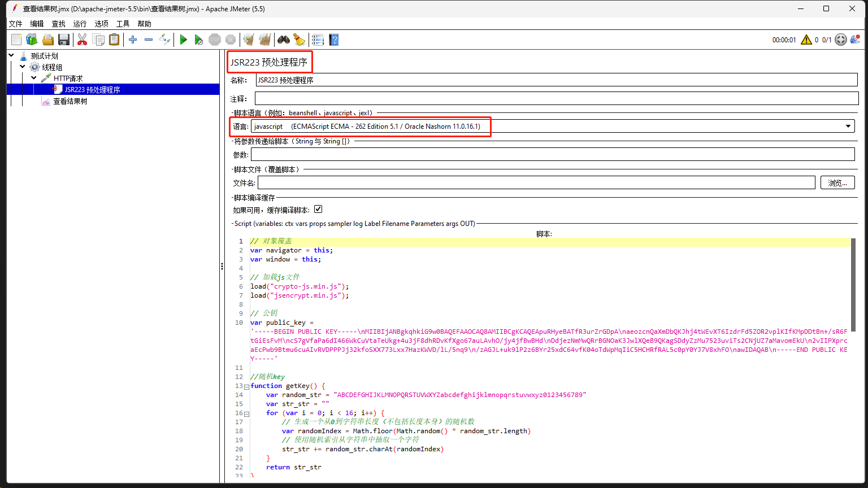Click the Stop test icon
This screenshot has height=488, width=868.
[214, 40]
